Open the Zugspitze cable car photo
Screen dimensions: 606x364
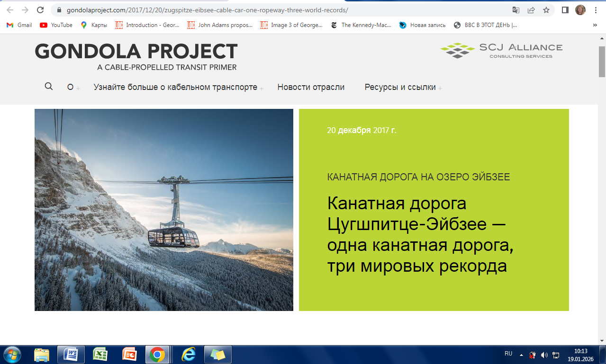coord(164,210)
